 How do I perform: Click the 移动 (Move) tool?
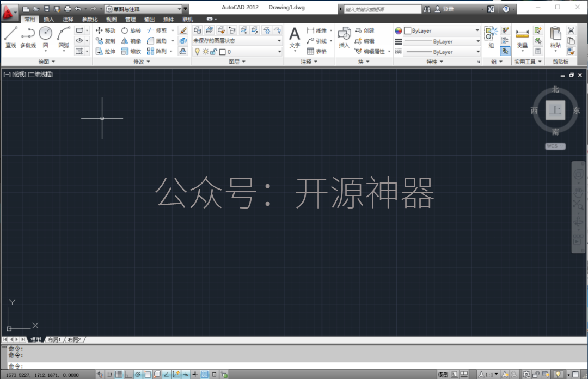(106, 30)
